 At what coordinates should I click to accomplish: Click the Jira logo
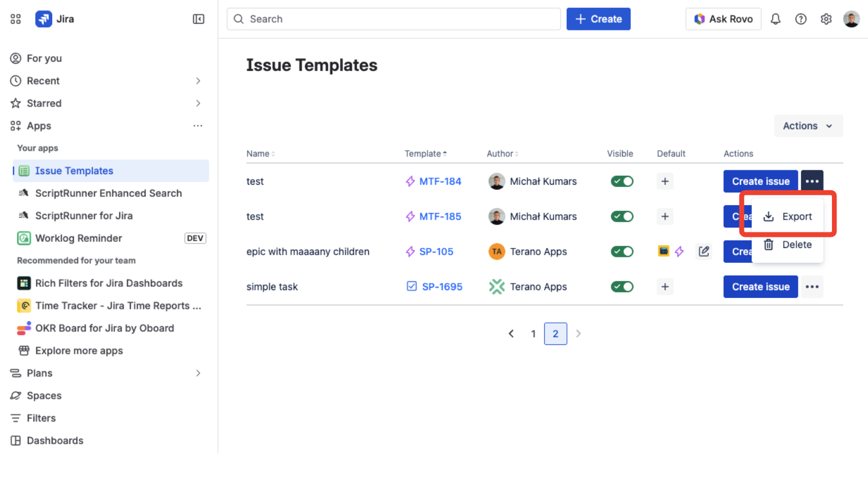tap(44, 19)
